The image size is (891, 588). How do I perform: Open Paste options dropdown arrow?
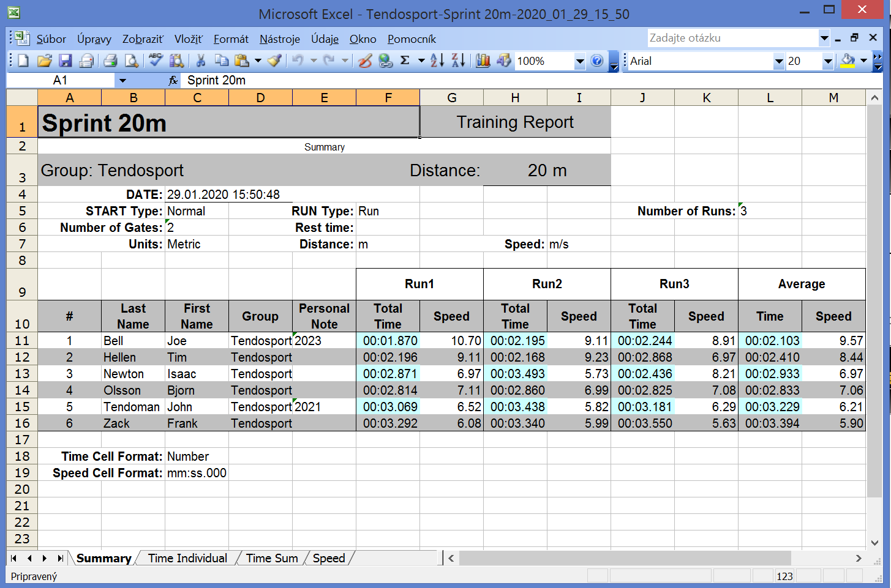coord(258,61)
